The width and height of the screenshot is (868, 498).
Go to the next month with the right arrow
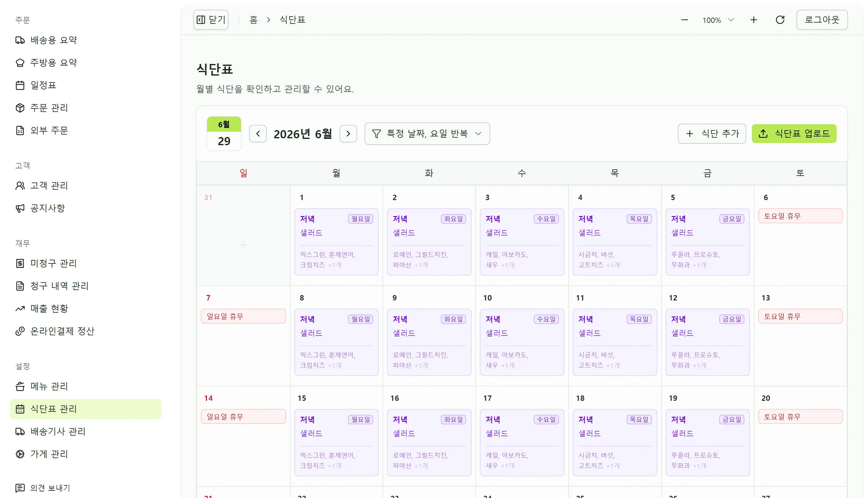348,134
